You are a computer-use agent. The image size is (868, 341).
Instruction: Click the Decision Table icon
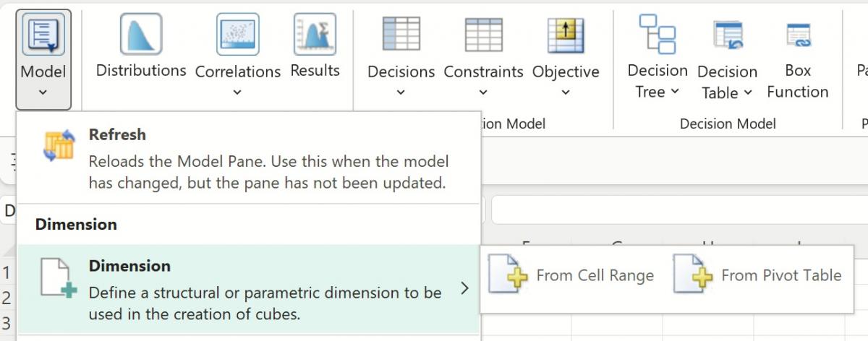[727, 35]
